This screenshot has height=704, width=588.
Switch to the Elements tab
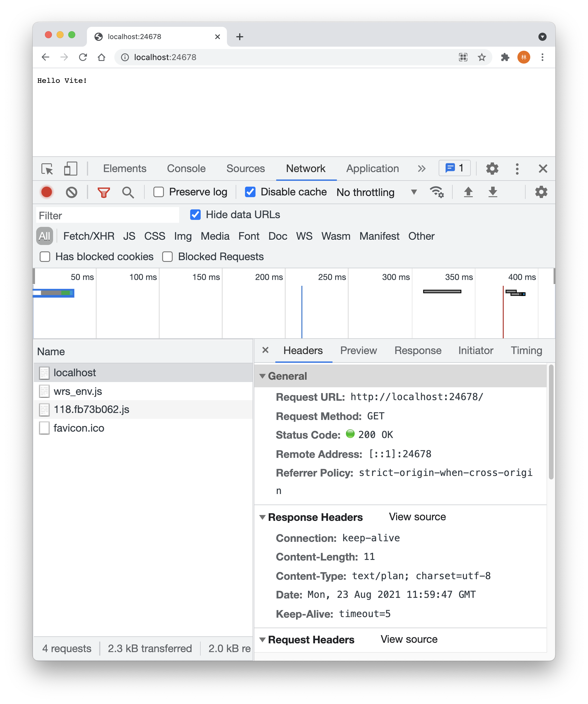125,169
